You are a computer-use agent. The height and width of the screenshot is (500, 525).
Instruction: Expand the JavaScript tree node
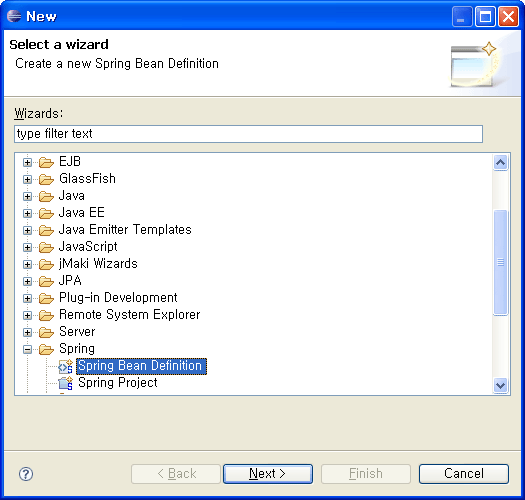tap(27, 247)
